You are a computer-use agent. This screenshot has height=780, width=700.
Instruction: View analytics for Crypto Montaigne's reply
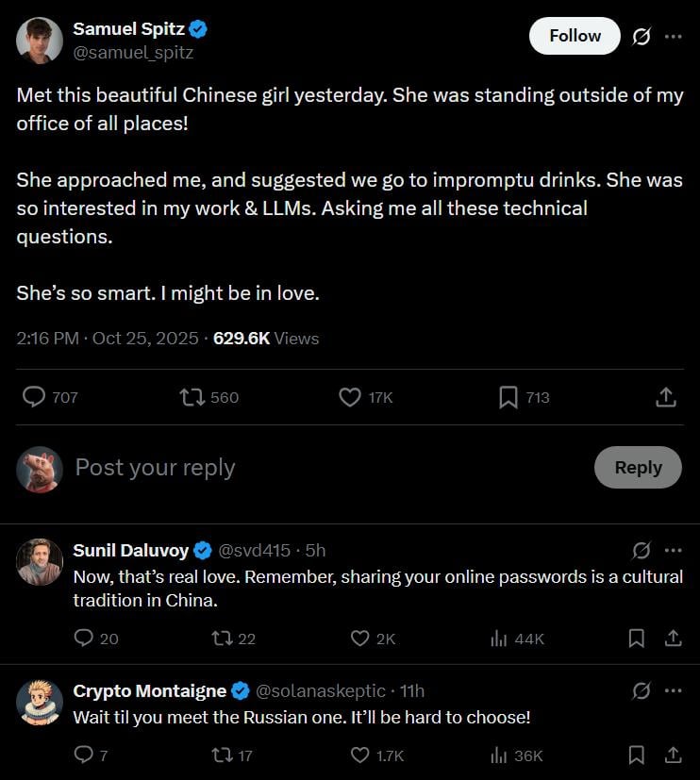[500, 755]
